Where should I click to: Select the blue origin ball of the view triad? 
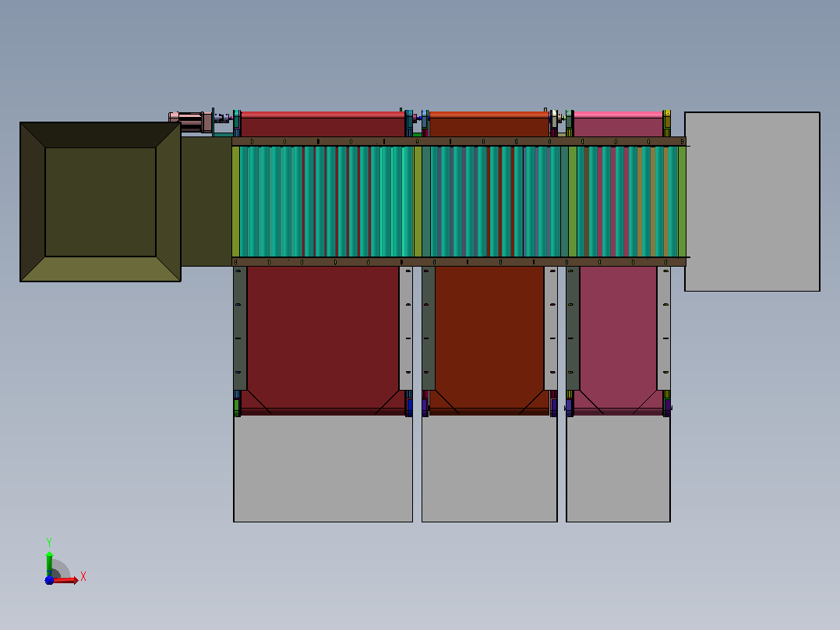[x=49, y=580]
